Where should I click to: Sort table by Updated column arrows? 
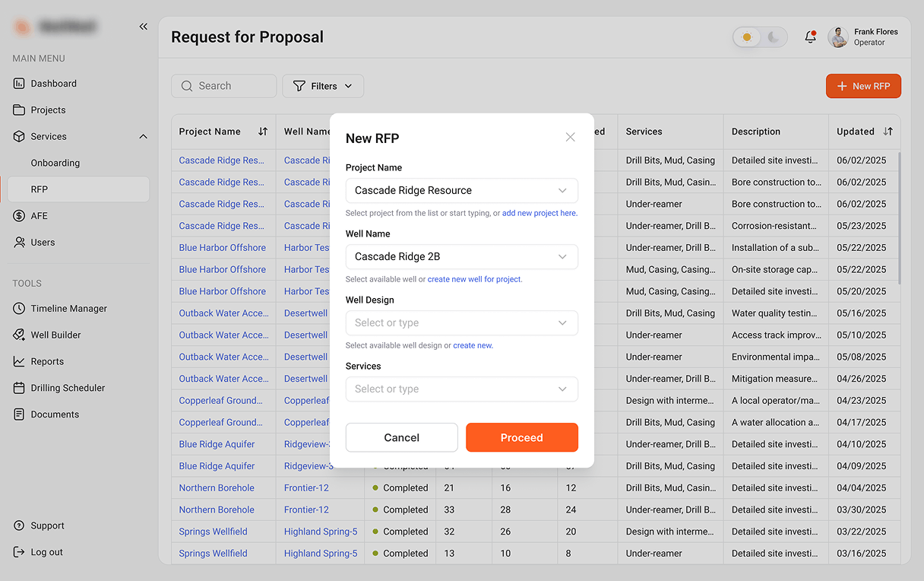click(x=888, y=132)
